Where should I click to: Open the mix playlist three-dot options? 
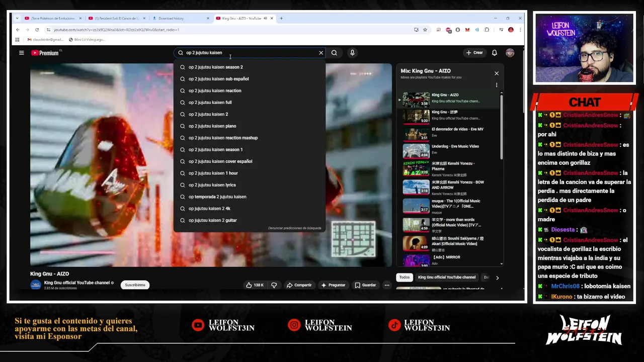497,85
